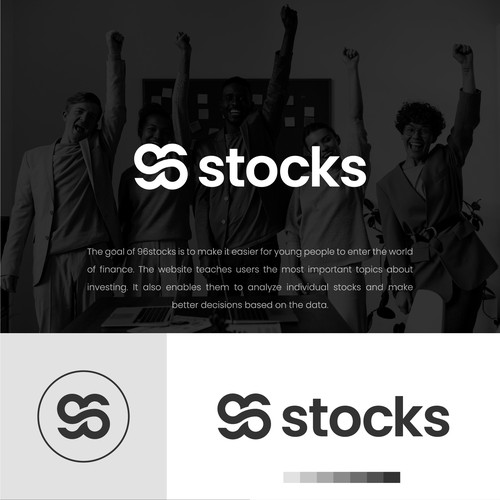
Task: Pick the second-lightest gray palette swatch
Action: (x=308, y=477)
